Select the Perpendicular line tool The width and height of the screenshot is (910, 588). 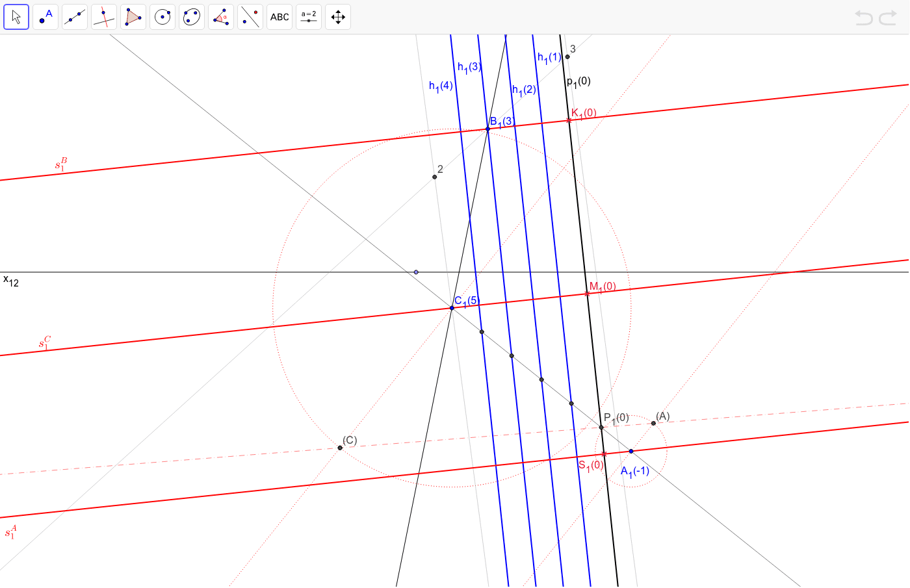(x=104, y=17)
